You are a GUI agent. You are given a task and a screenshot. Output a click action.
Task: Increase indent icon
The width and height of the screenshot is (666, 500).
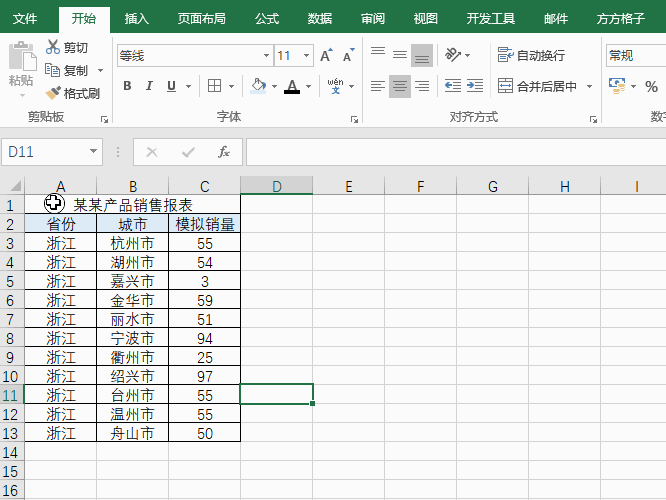pyautogui.click(x=475, y=86)
